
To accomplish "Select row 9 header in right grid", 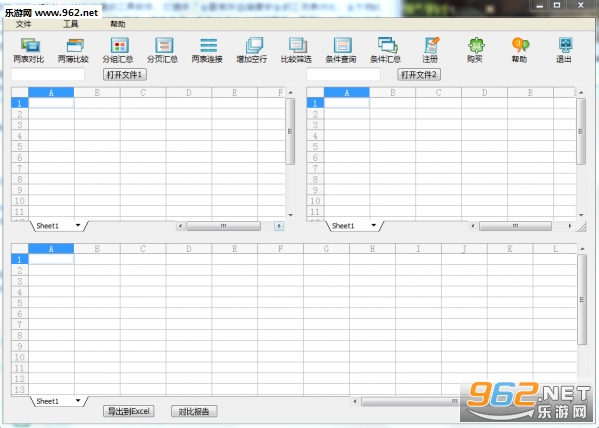I will point(315,190).
